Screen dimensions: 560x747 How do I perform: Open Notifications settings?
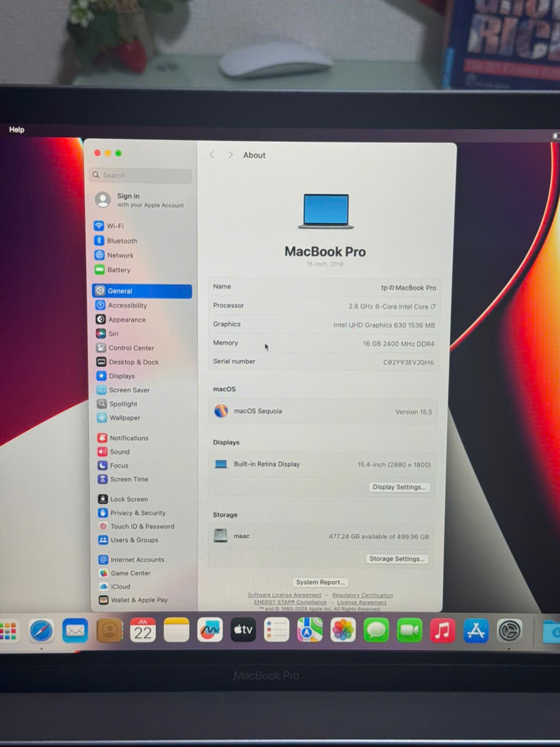coord(123,438)
